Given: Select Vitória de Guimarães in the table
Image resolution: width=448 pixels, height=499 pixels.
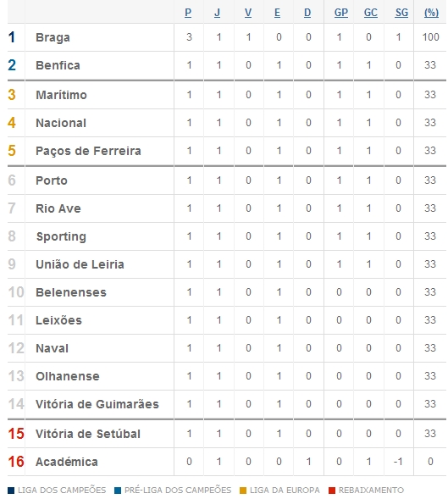Looking at the screenshot, I should 97,404.
